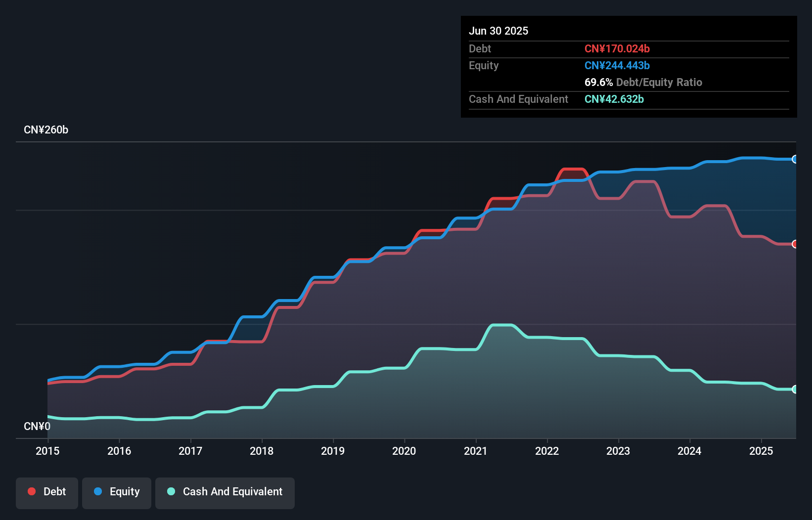
Task: Toggle the Debt series visibility
Action: coord(47,491)
